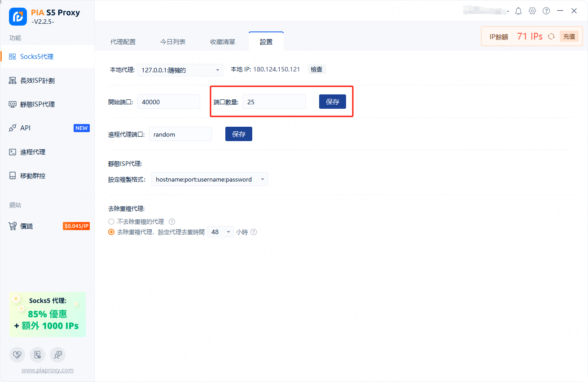This screenshot has height=382, width=588.
Task: Switch to the 代理配置 tab
Action: point(123,42)
